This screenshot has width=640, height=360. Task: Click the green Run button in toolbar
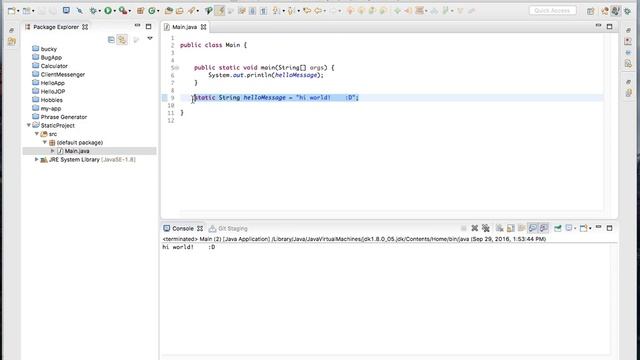(108, 11)
